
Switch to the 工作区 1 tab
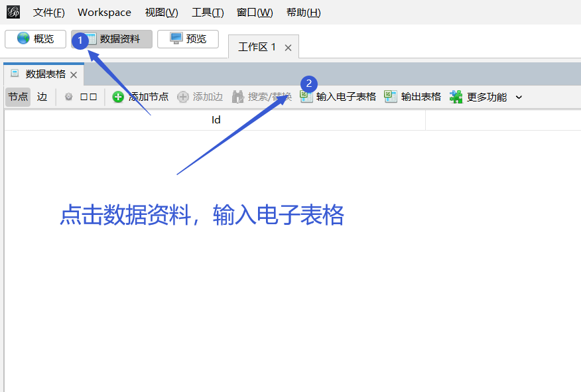258,46
